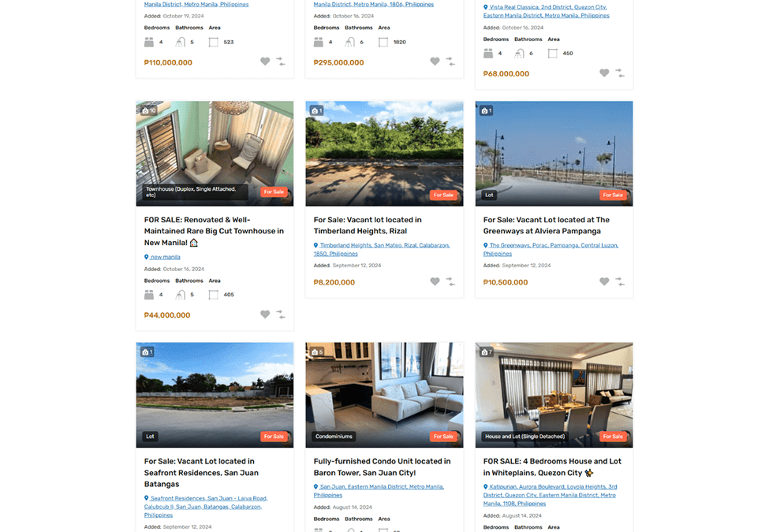Heart the ₱10,500,000 Alviera Pampanga lot
This screenshot has height=532, width=769.
coord(604,281)
